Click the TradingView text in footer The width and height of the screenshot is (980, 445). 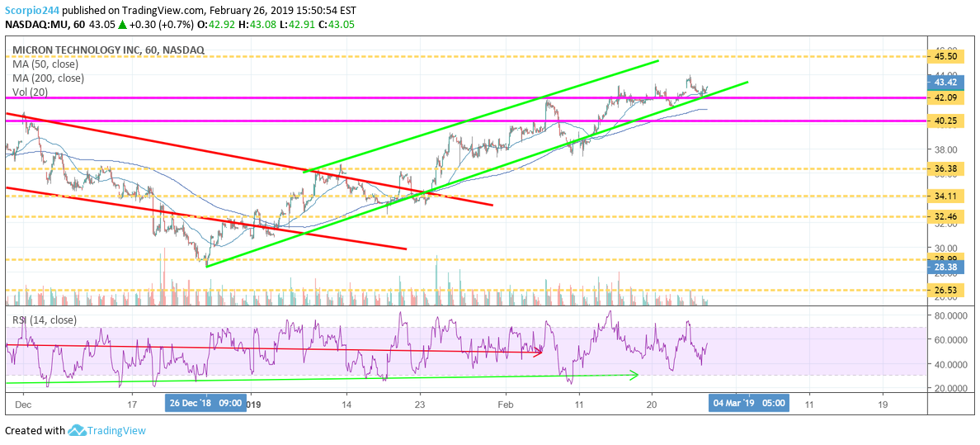[x=116, y=431]
